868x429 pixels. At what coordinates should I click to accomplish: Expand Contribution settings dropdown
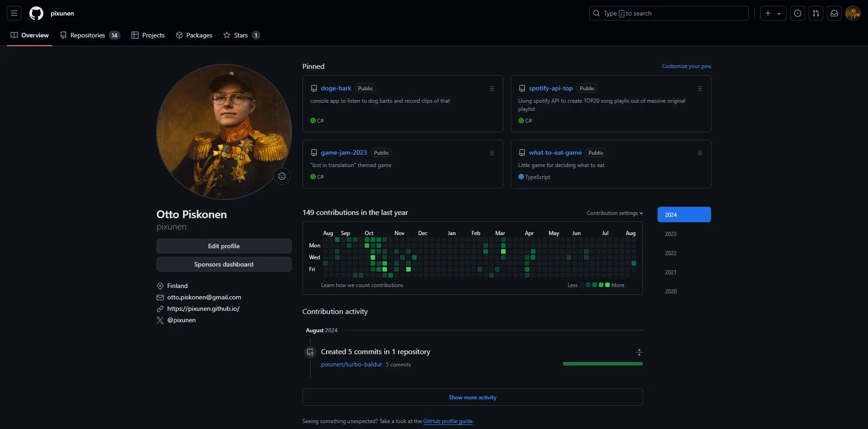pyautogui.click(x=615, y=213)
